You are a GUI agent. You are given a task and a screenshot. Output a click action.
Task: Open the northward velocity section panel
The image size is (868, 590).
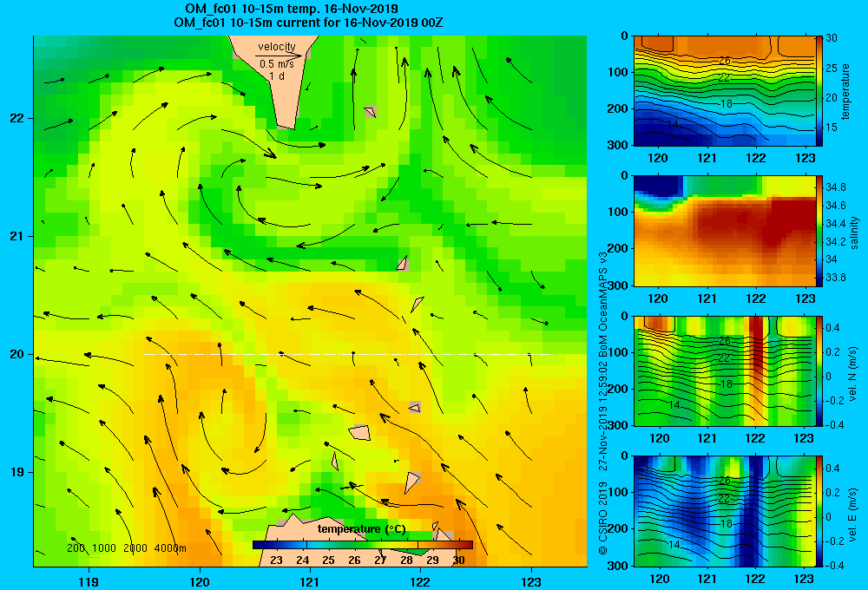pos(724,370)
